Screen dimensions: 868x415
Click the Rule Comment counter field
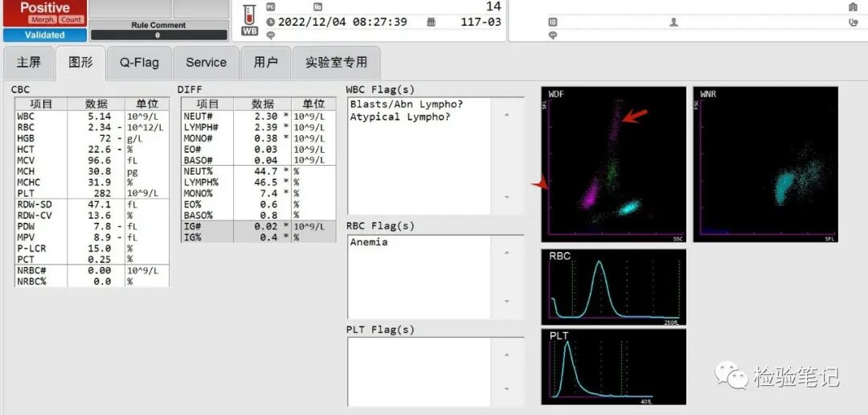(x=159, y=35)
